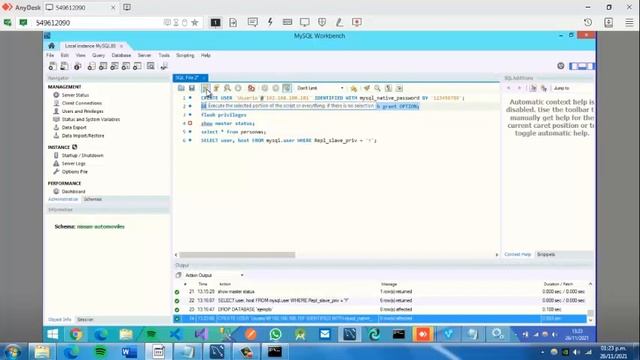Open the Server menu
The image size is (640, 360).
[144, 55]
